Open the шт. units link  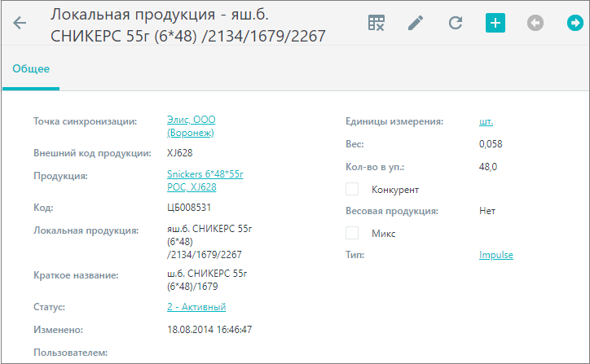tap(486, 121)
